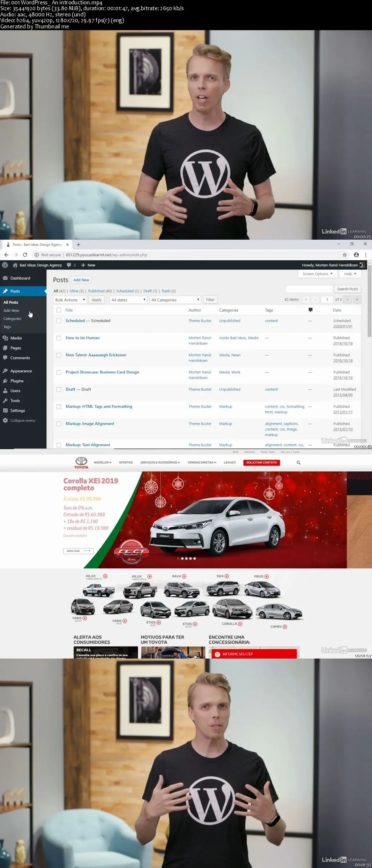Click the Published (40) filter link
Screen dimensions: 372x868
100,291
